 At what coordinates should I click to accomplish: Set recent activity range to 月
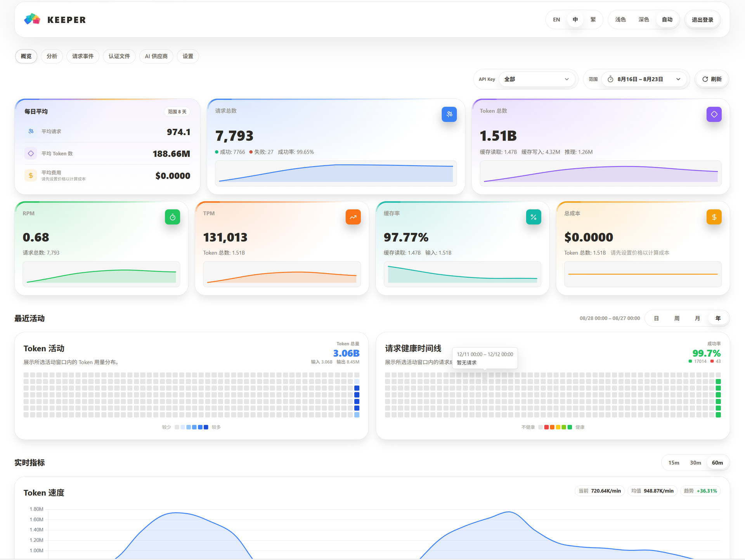tap(697, 318)
